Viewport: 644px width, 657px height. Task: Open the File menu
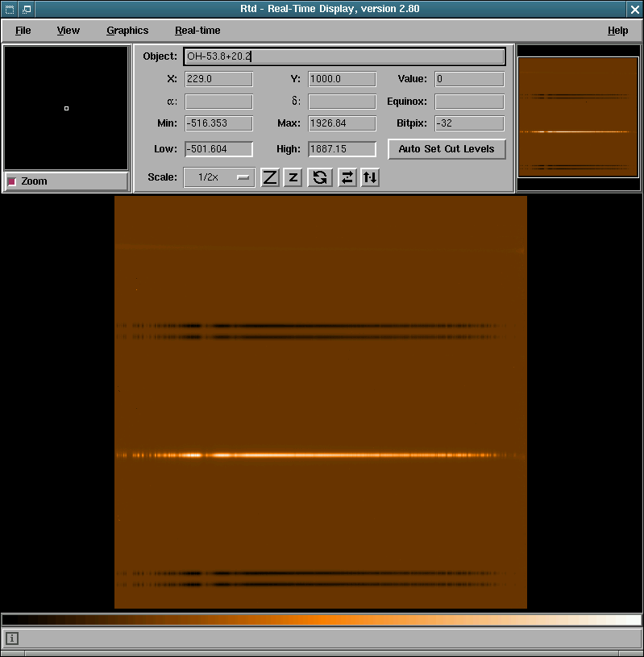(x=23, y=31)
